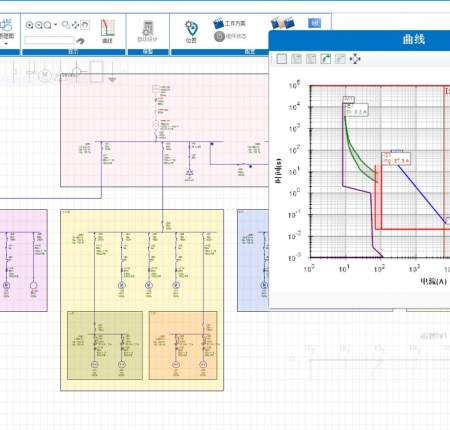450x430 pixels.
Task: Toggle the green add-curve icon in curve toolbar
Action: tap(326, 59)
